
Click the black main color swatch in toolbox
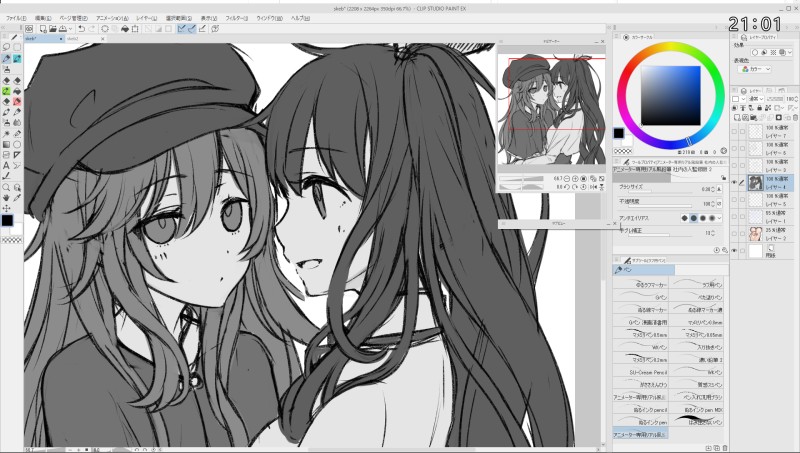click(7, 220)
